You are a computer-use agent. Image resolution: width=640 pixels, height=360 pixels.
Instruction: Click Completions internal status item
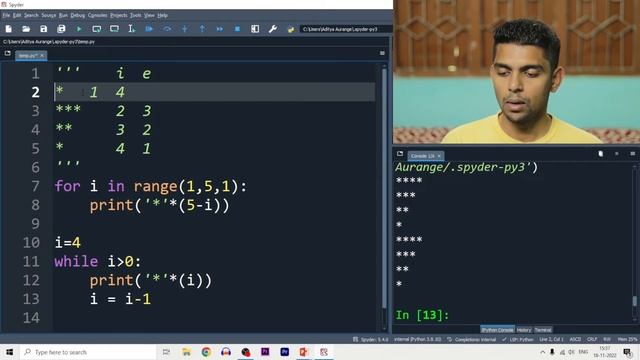coord(471,339)
